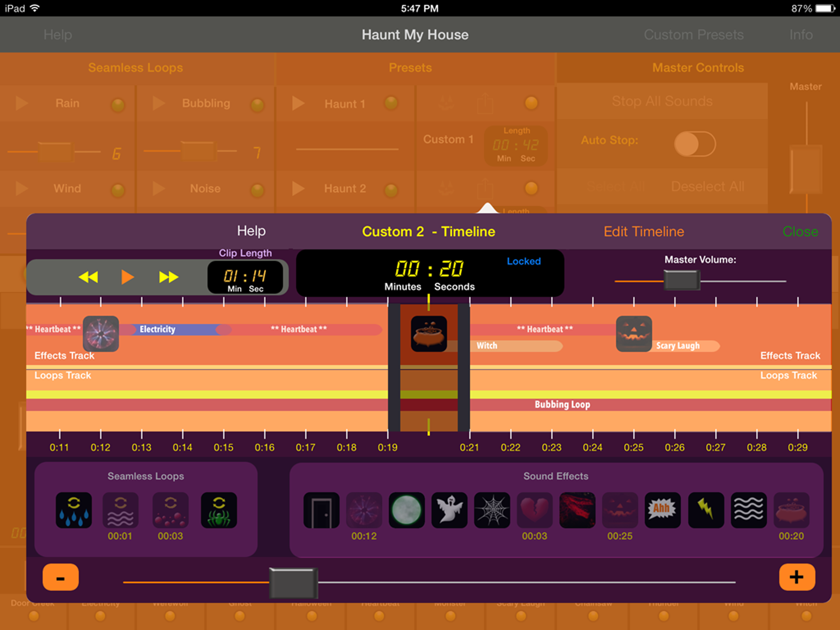Open Help in the timeline panel

[252, 231]
